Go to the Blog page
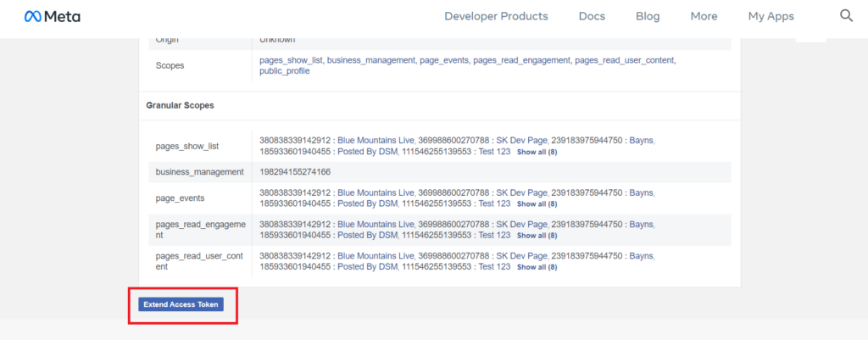868x340 pixels. (648, 17)
